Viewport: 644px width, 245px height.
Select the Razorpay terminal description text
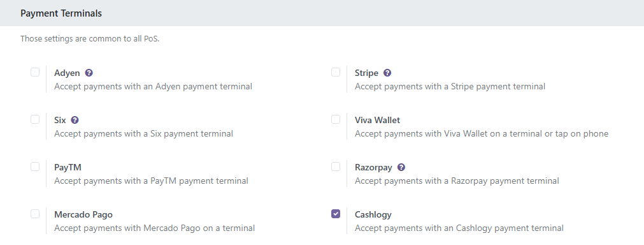point(457,181)
